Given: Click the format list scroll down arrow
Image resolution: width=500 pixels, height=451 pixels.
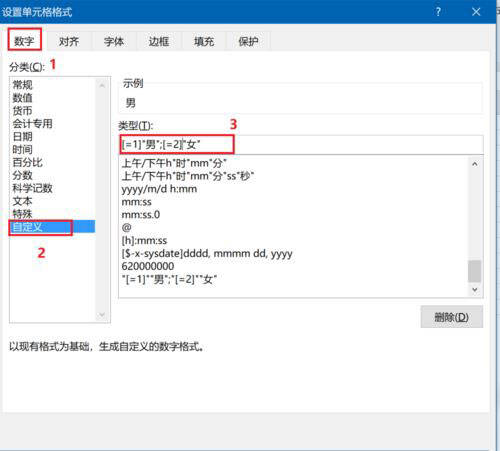Looking at the screenshot, I should pos(475,290).
